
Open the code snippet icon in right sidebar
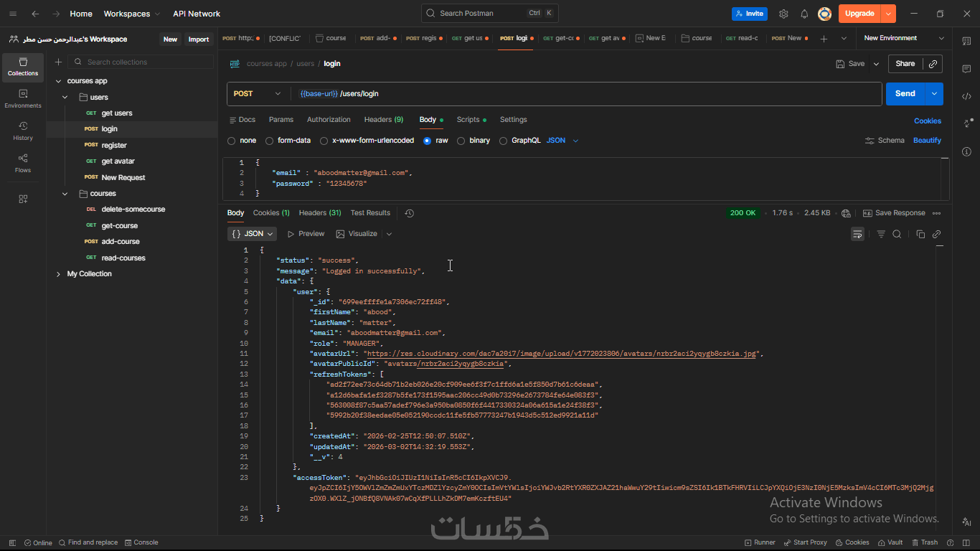(x=966, y=95)
